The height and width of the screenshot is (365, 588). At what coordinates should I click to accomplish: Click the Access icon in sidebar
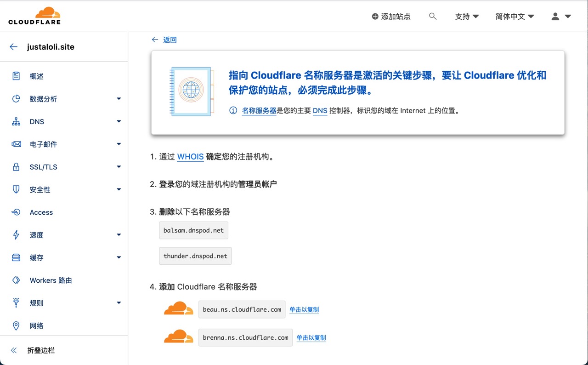click(x=16, y=212)
